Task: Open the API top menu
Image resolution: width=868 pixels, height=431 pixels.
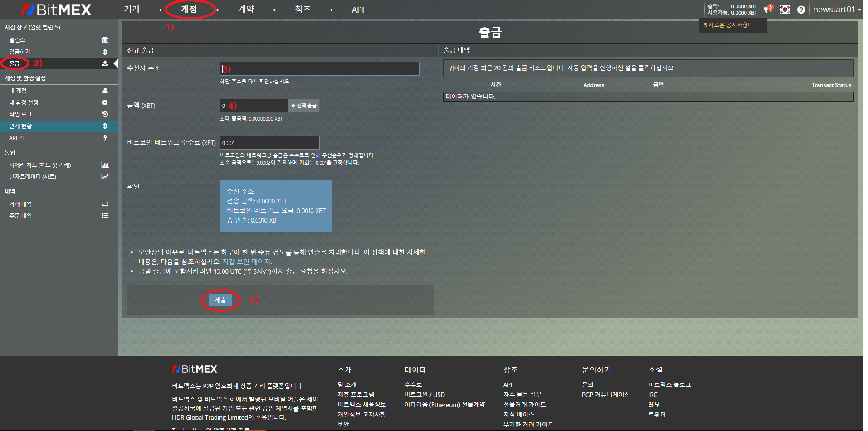Action: (358, 10)
